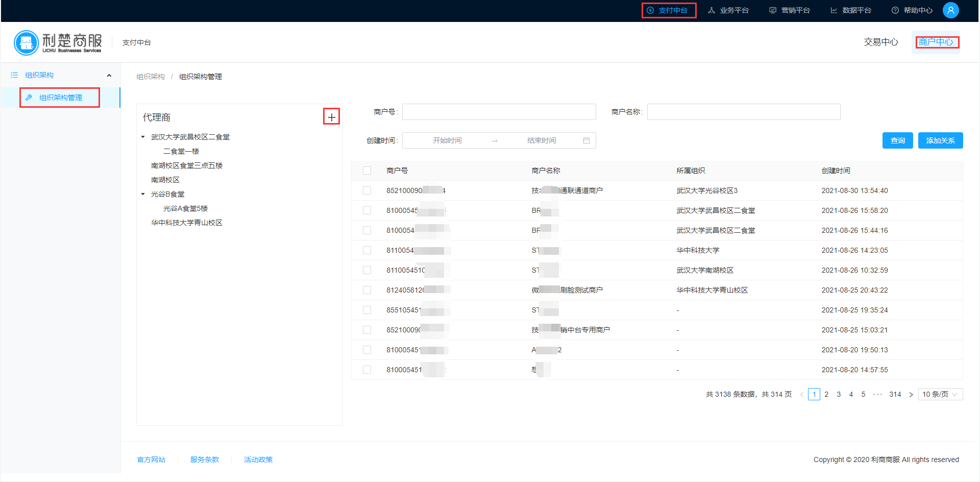The image size is (980, 482).
Task: Collapse the 光谷B食堂 tree node
Action: point(143,194)
